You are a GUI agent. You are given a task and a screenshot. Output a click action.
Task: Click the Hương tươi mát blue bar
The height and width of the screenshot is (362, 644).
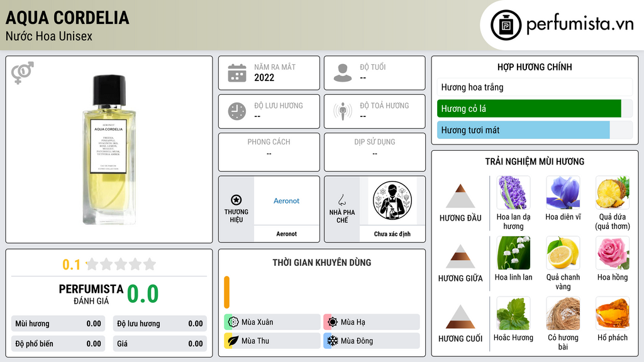523,130
